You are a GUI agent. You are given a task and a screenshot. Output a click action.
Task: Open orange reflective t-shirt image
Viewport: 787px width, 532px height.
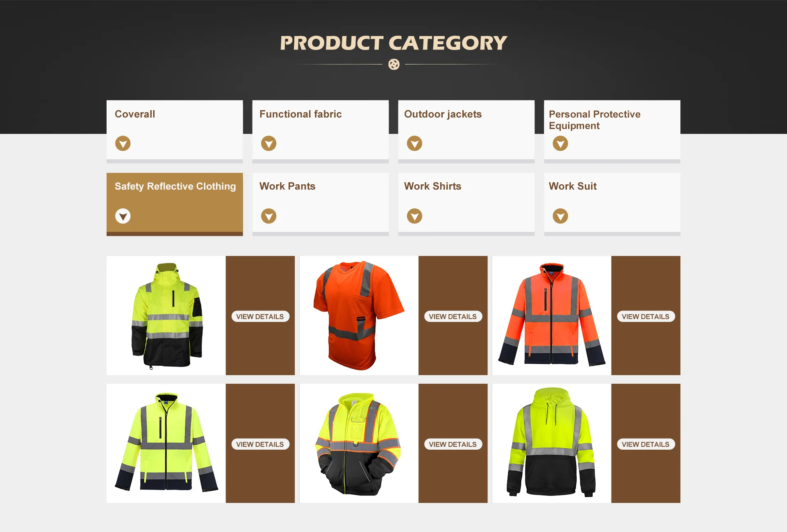tap(359, 315)
